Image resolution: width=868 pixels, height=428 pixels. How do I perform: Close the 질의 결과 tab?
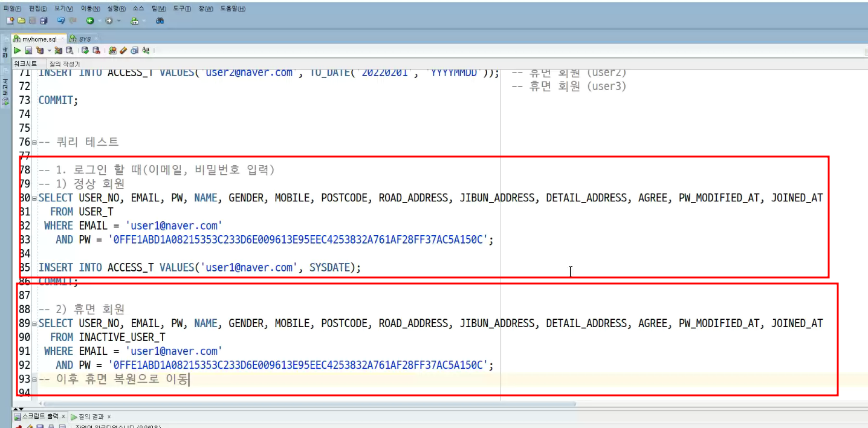[109, 417]
